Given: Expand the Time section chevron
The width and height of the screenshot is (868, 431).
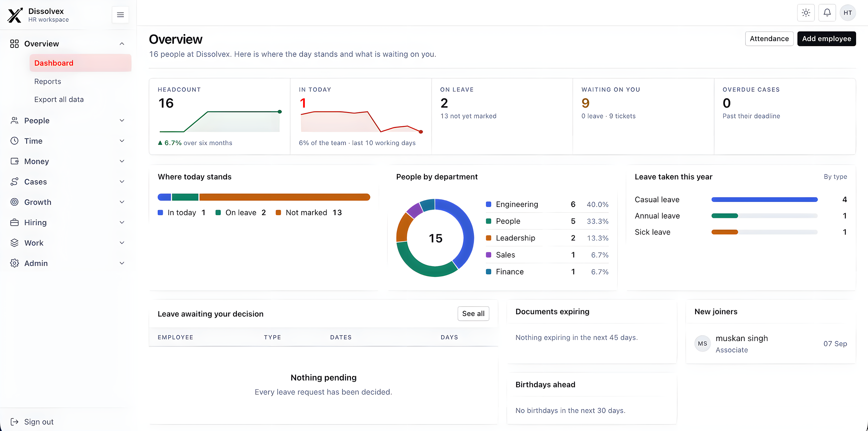Looking at the screenshot, I should (x=122, y=141).
